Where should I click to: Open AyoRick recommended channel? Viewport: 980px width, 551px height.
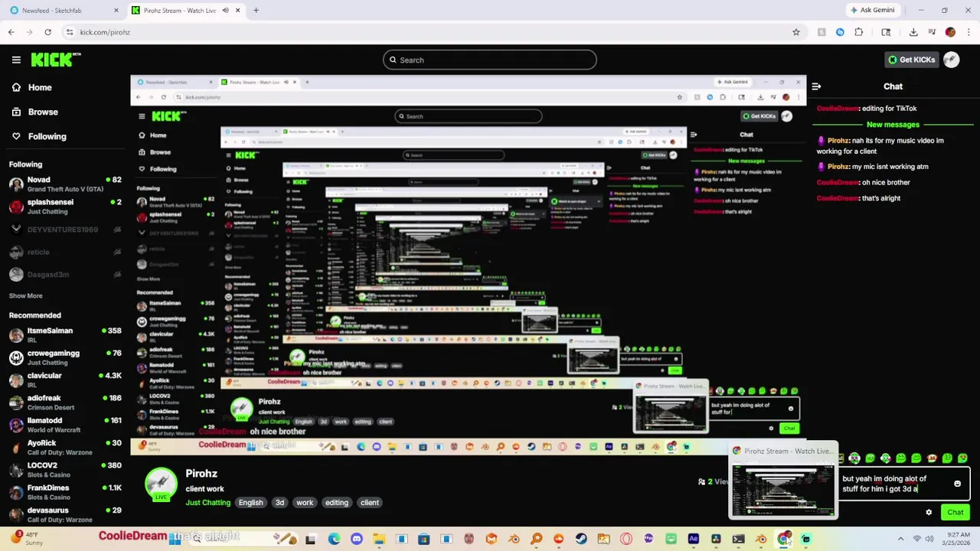pos(65,447)
